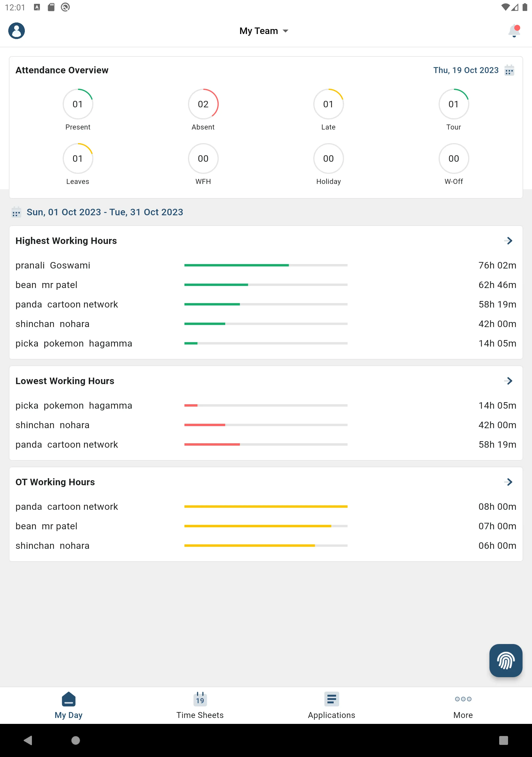Viewport: 532px width, 757px height.
Task: Tap Android back navigation button
Action: click(x=28, y=740)
